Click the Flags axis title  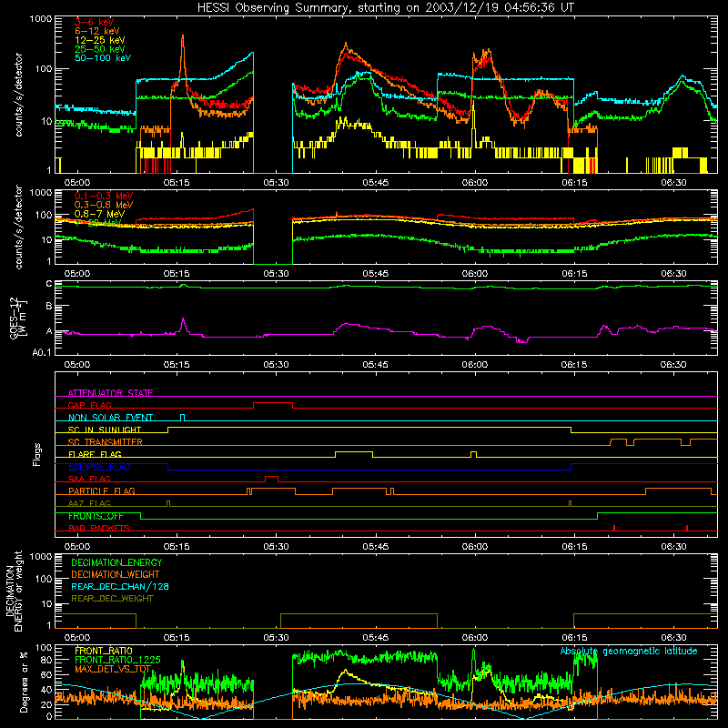pos(36,454)
